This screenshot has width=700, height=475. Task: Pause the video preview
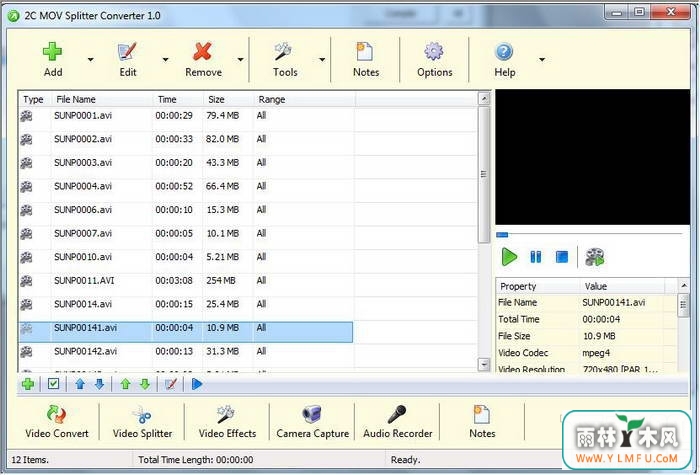pos(535,257)
